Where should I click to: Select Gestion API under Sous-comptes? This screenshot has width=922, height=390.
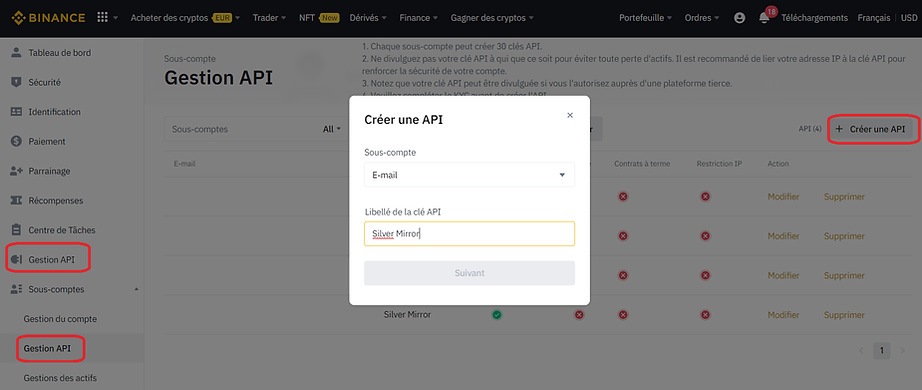[x=47, y=348]
